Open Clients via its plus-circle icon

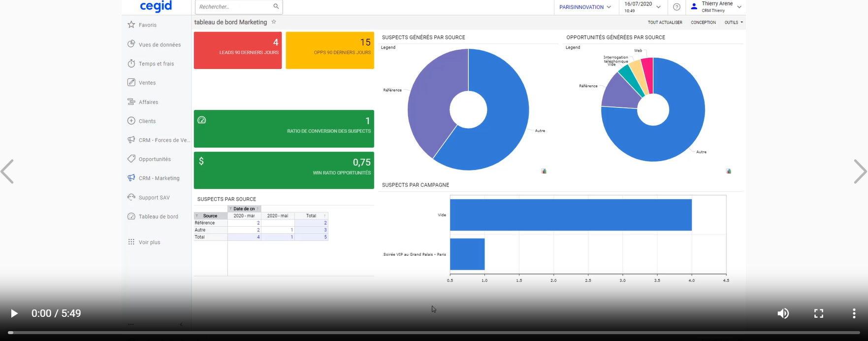pyautogui.click(x=131, y=121)
